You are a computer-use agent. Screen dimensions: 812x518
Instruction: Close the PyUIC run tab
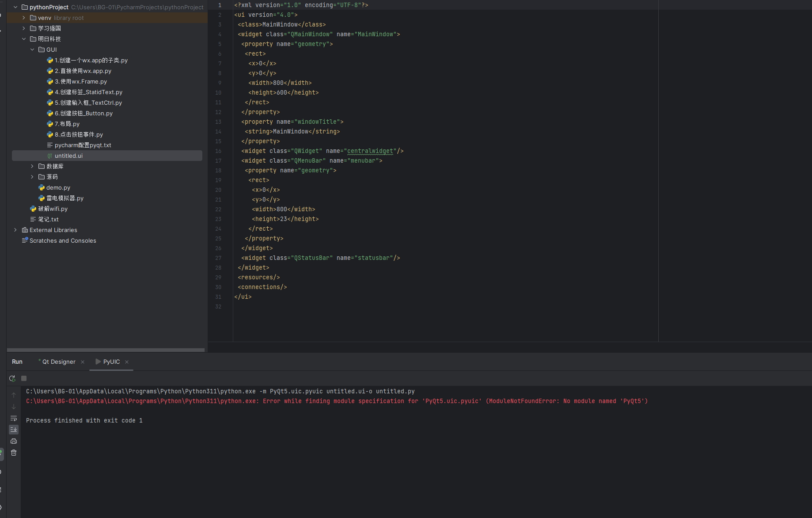coord(127,362)
